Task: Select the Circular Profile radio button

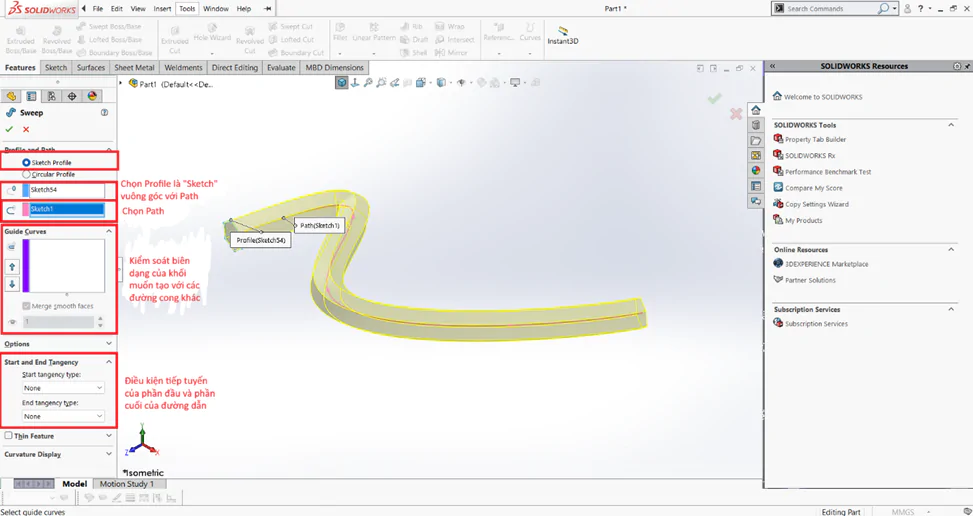Action: click(x=26, y=174)
